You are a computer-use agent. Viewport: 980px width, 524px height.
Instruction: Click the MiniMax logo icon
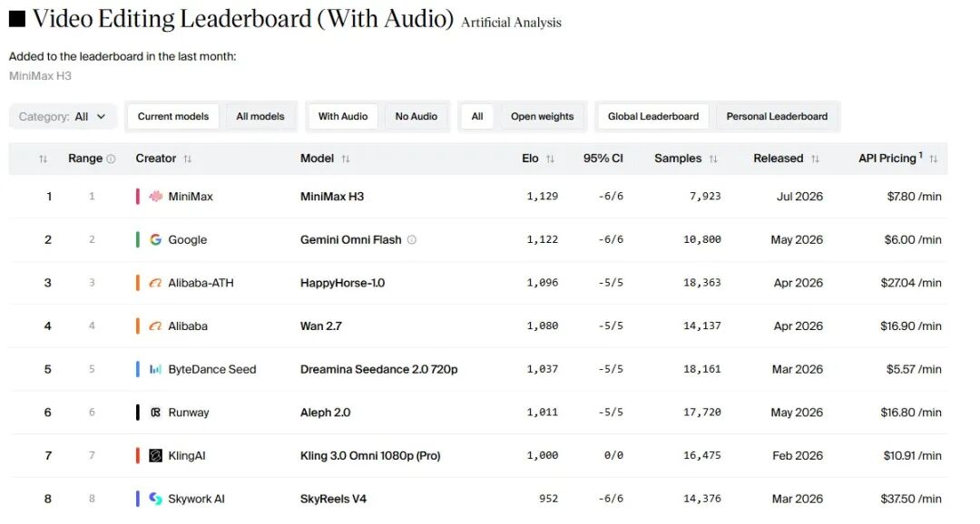pyautogui.click(x=156, y=197)
